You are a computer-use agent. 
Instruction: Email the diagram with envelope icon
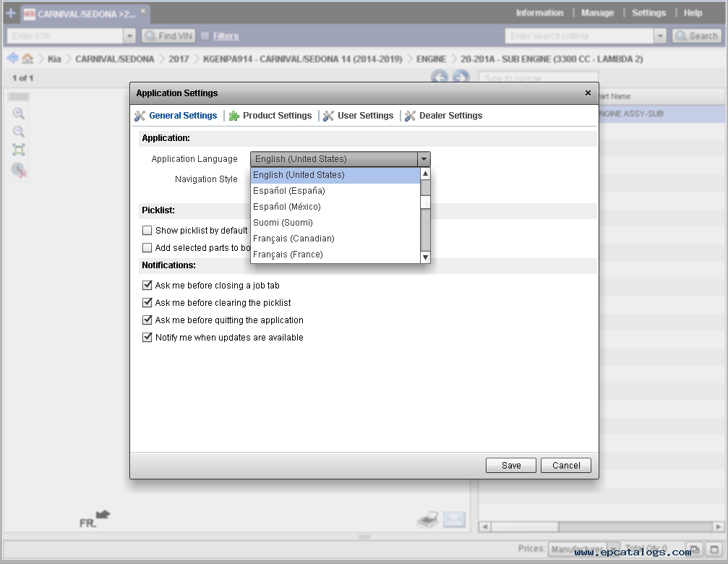[453, 519]
